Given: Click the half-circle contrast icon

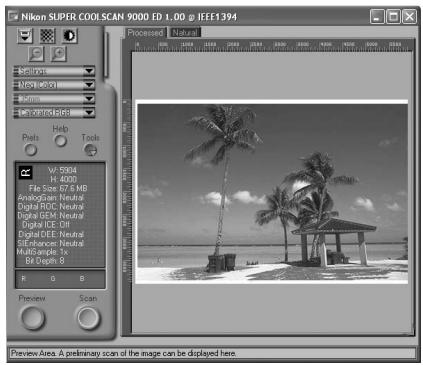Looking at the screenshot, I should pyautogui.click(x=70, y=36).
